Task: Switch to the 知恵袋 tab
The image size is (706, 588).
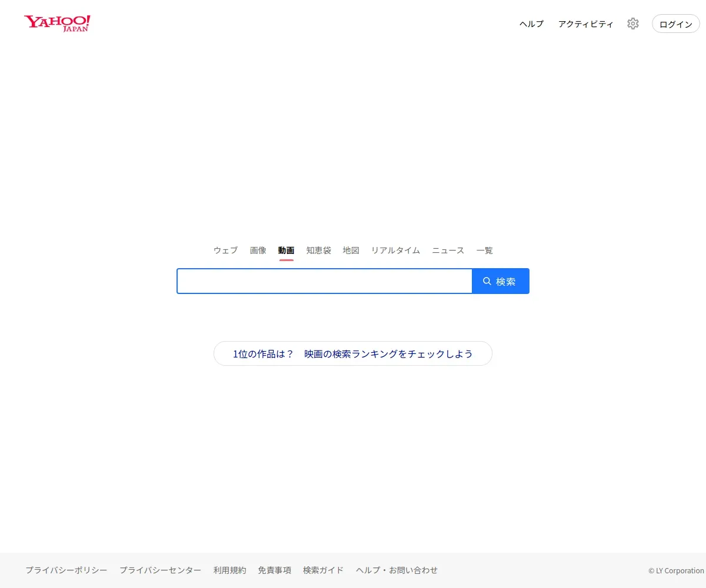Action: [319, 250]
